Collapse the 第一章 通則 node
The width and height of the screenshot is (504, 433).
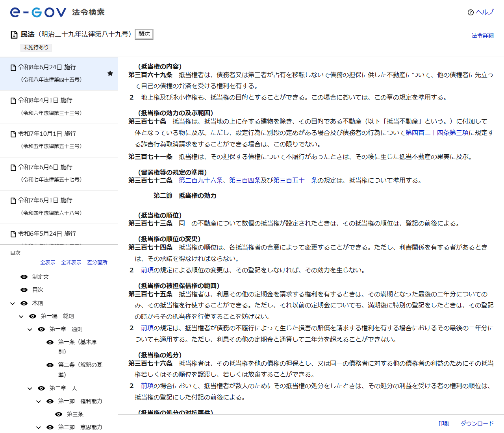pos(30,329)
